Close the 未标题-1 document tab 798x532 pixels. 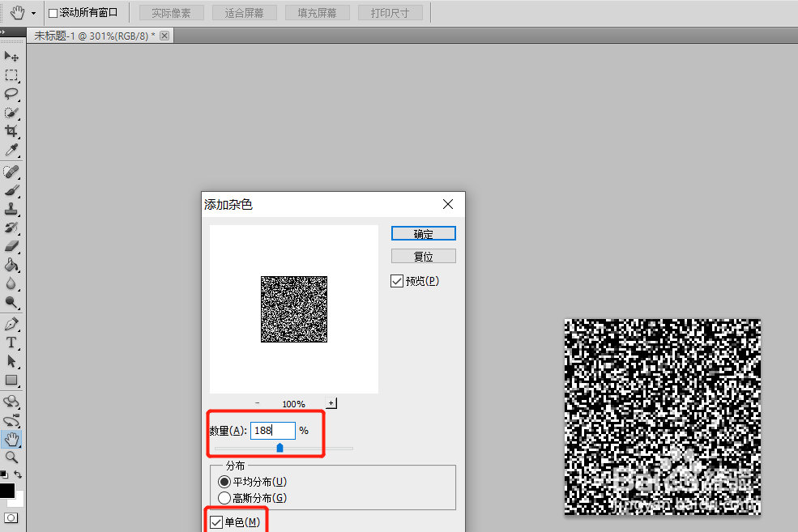tap(164, 36)
